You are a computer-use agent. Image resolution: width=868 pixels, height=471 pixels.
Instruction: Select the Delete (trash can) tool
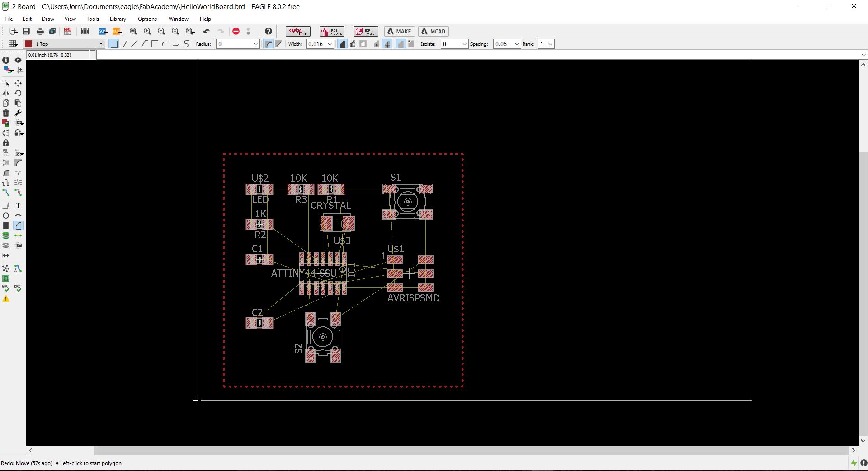tap(6, 113)
